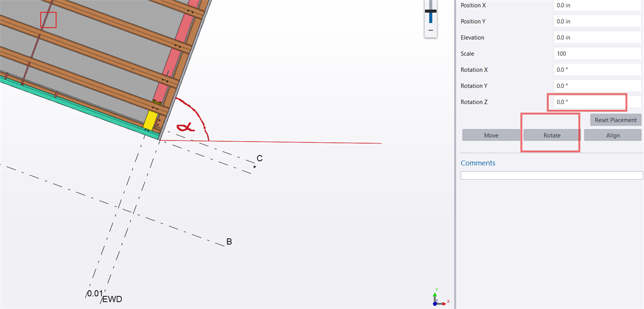Viewport: 644px width, 309px height.
Task: Collapse the Comments section header
Action: tap(478, 163)
